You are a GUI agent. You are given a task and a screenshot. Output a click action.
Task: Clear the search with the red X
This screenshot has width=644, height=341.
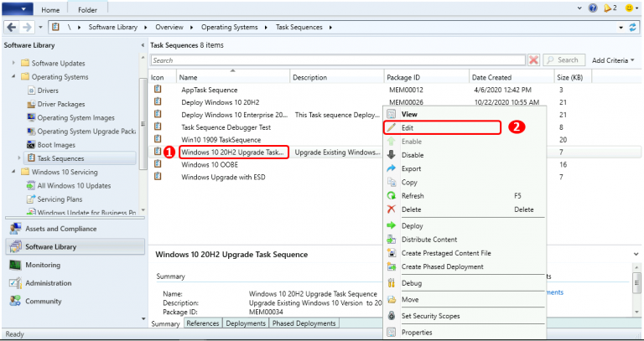(x=533, y=60)
